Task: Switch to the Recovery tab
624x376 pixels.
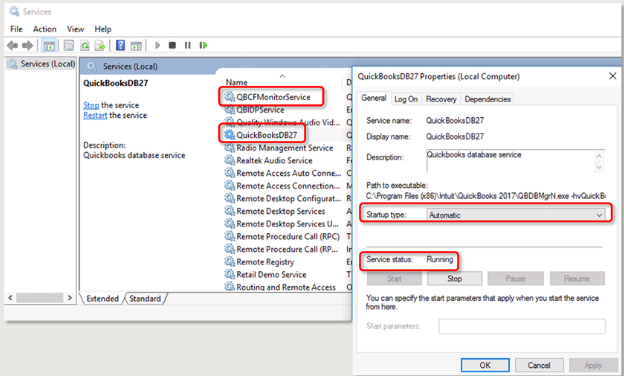Action: point(441,99)
